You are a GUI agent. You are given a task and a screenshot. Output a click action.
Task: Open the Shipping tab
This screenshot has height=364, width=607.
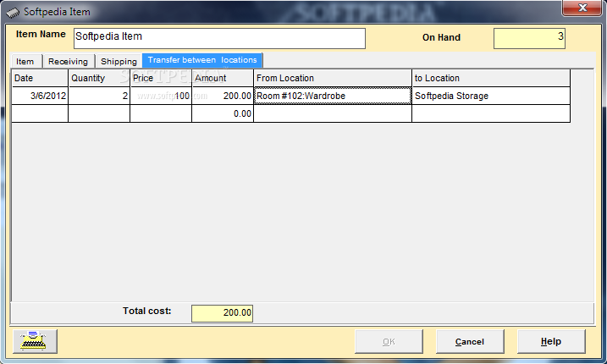tap(119, 61)
